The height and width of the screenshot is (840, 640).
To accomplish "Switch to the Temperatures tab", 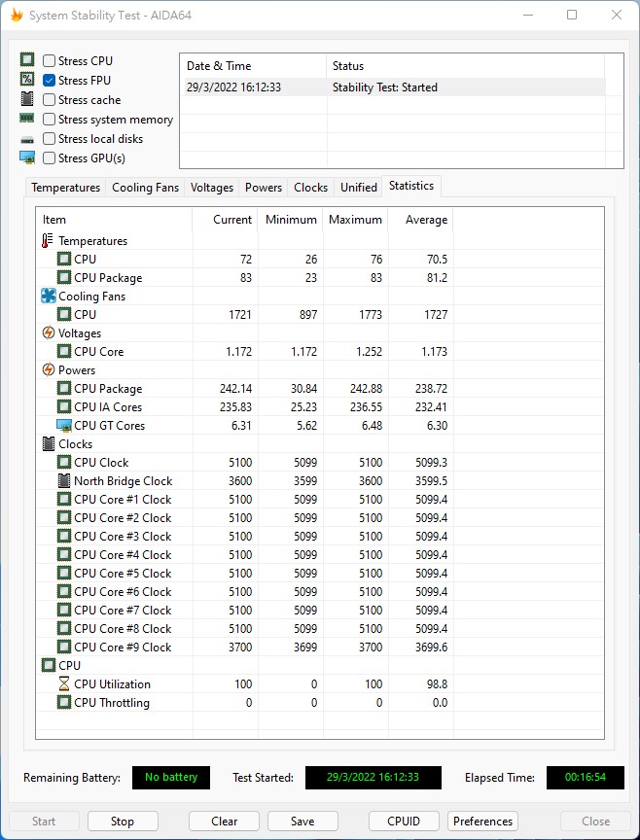I will (65, 188).
